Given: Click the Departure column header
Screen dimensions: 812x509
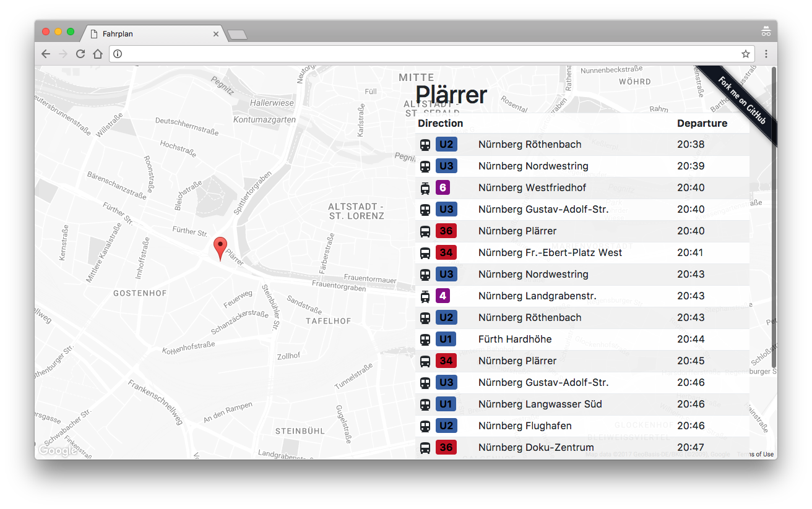Looking at the screenshot, I should (x=702, y=123).
